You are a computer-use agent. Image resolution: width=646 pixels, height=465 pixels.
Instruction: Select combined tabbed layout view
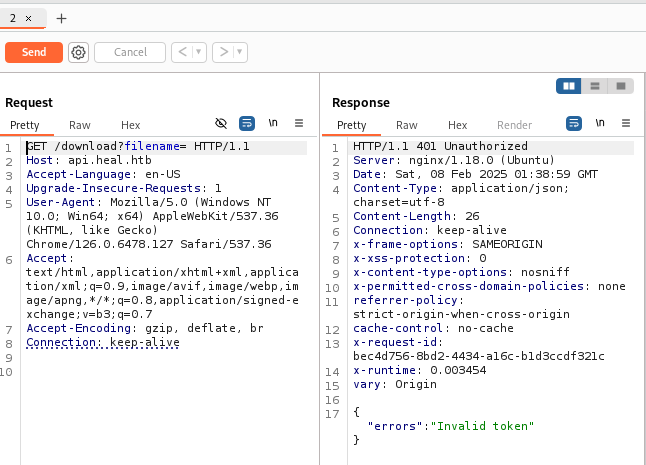tap(621, 86)
